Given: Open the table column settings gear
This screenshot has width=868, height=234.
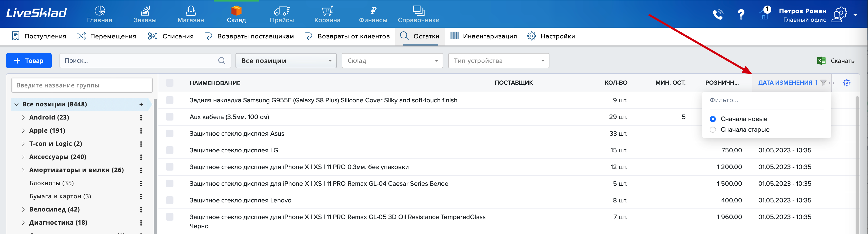Looking at the screenshot, I should [847, 83].
